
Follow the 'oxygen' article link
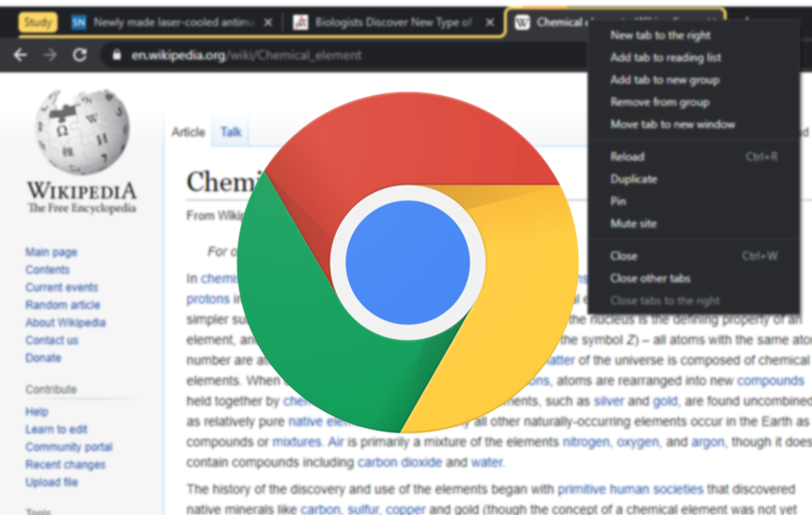tap(638, 442)
